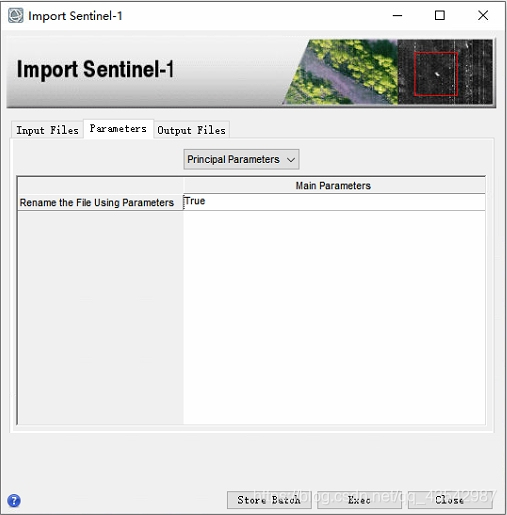Click the Store Batch button
Viewport: 507px width, 515px height.
pos(269,500)
